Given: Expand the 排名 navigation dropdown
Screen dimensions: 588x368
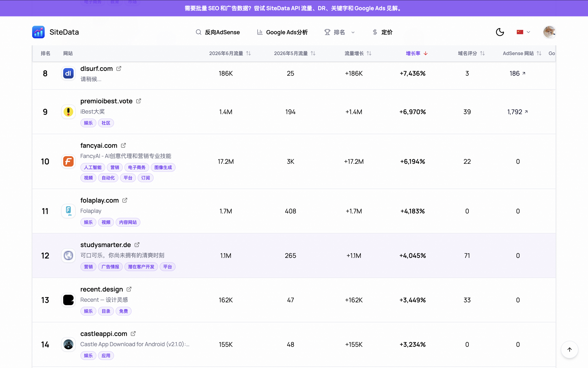Looking at the screenshot, I should pyautogui.click(x=340, y=32).
